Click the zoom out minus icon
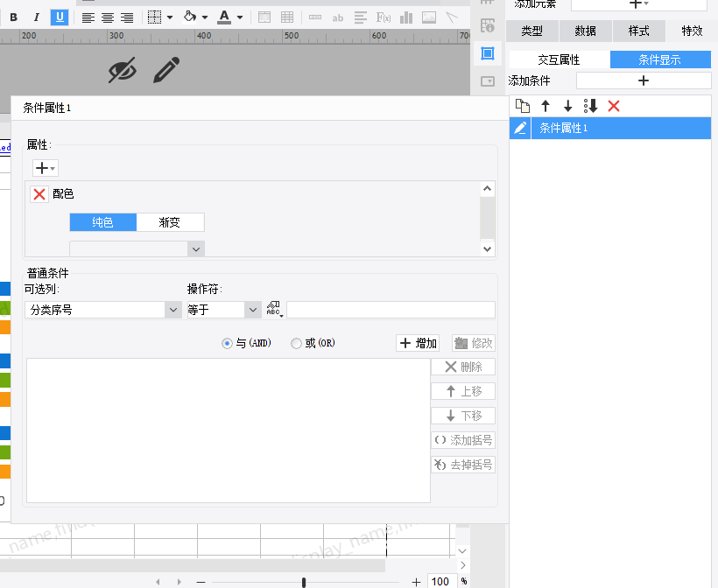718x588 pixels. pyautogui.click(x=201, y=582)
